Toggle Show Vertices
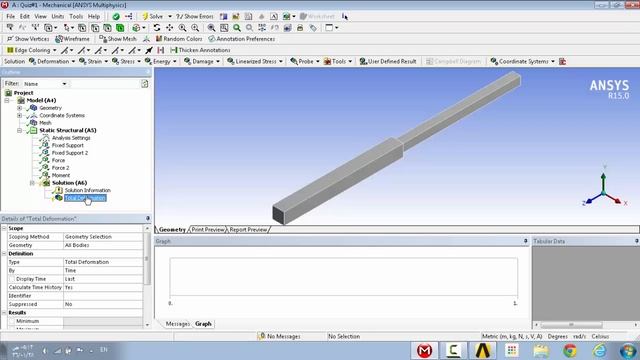The image size is (640, 360). pos(28,39)
